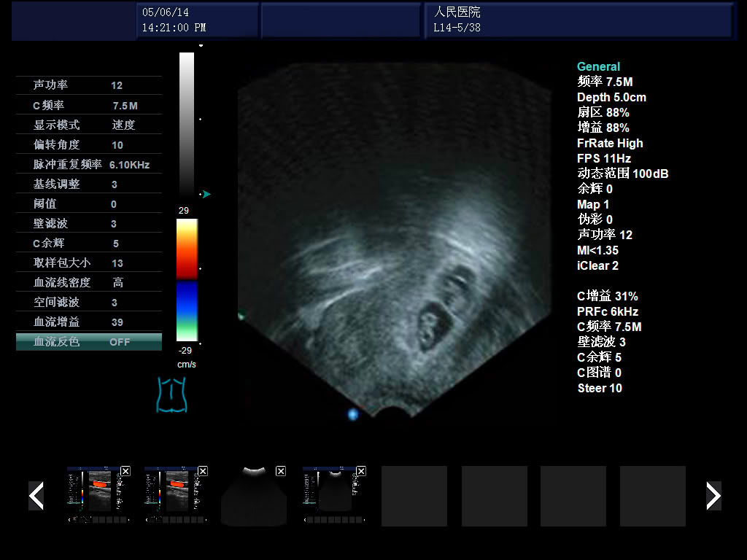
Task: Remove the second thumbnail via its X icon
Action: (203, 471)
